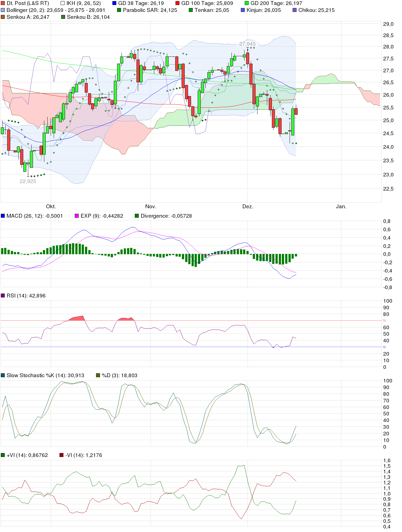Click the 1,6 Vortex axis value
This screenshot has width=402, height=532.
[387, 461]
